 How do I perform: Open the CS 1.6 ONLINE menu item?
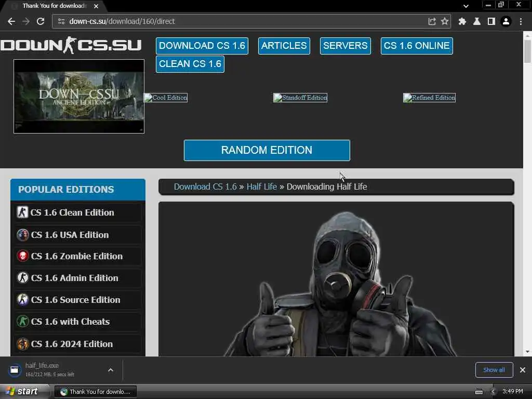[417, 46]
